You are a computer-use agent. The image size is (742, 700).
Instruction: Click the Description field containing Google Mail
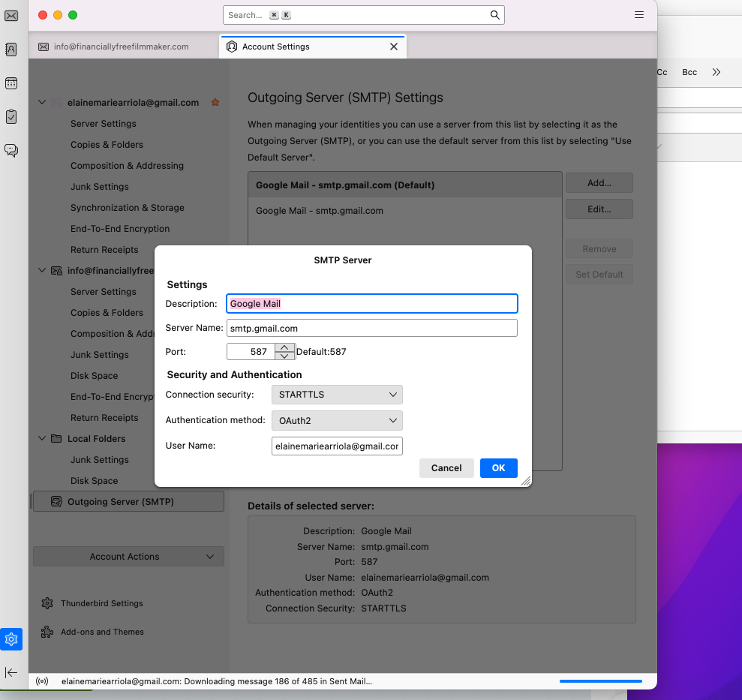[x=372, y=303]
